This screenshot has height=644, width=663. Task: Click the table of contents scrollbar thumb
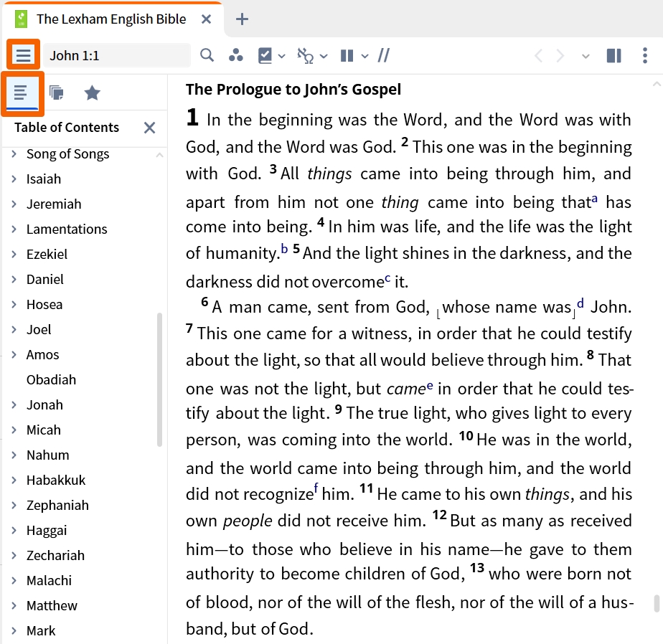click(159, 379)
